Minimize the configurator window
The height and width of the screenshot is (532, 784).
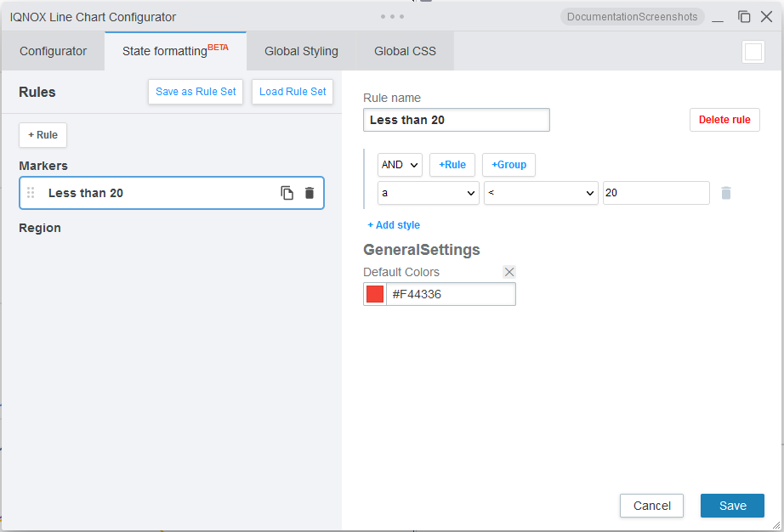click(719, 16)
